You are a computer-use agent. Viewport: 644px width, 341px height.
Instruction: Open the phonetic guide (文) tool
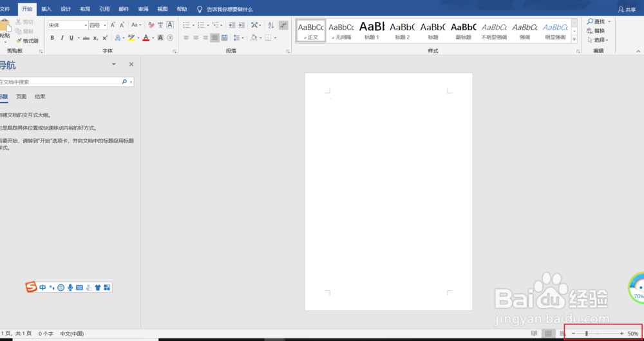click(160, 25)
